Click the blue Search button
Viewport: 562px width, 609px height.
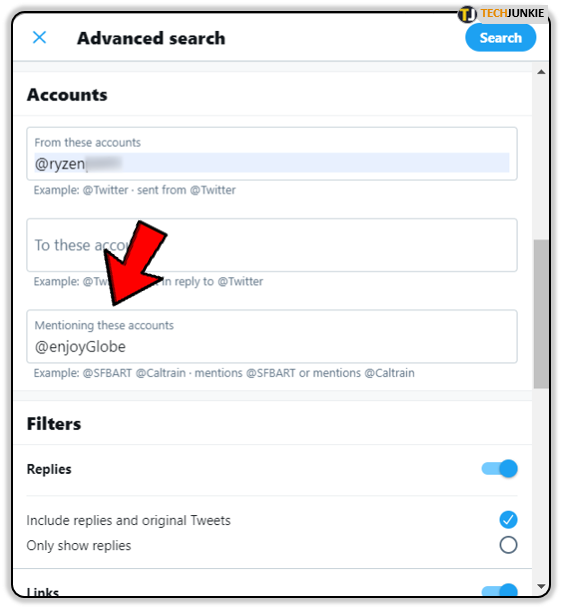[500, 38]
